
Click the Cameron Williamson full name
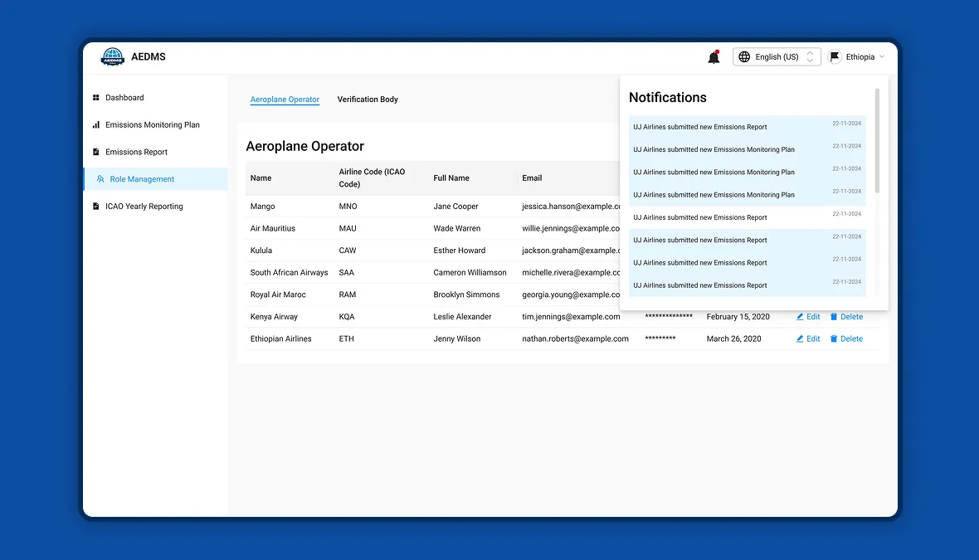click(x=470, y=272)
